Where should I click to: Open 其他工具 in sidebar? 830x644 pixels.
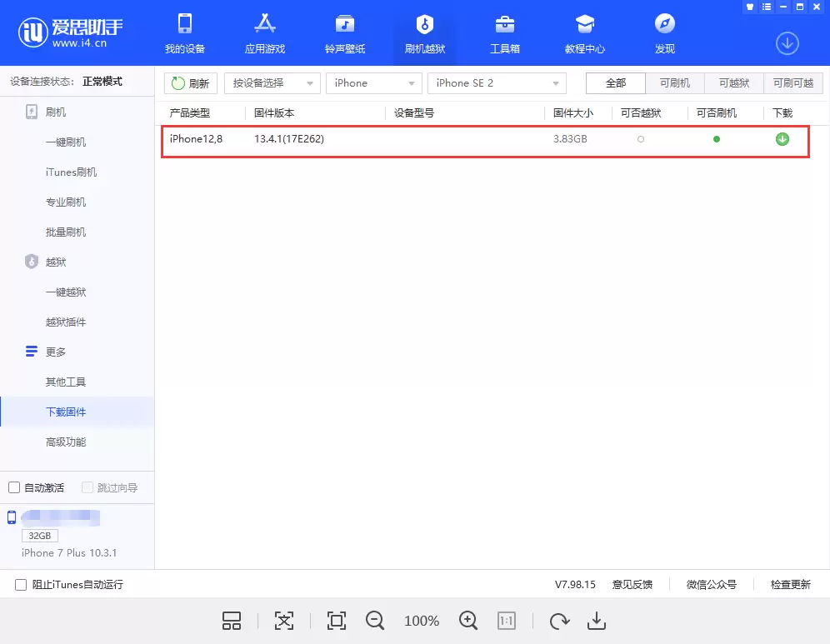66,382
